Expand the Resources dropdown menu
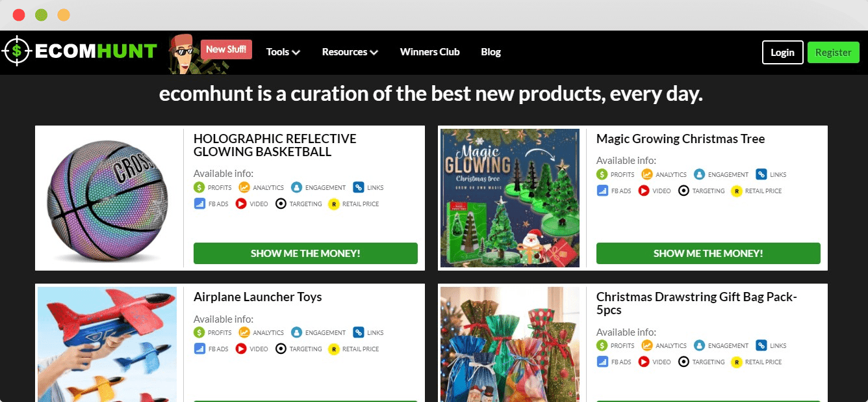 pos(350,52)
